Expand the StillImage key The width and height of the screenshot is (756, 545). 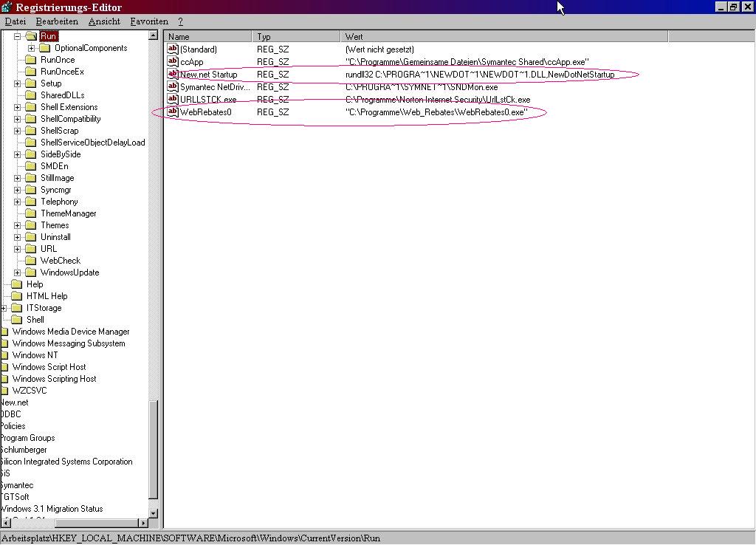point(18,178)
